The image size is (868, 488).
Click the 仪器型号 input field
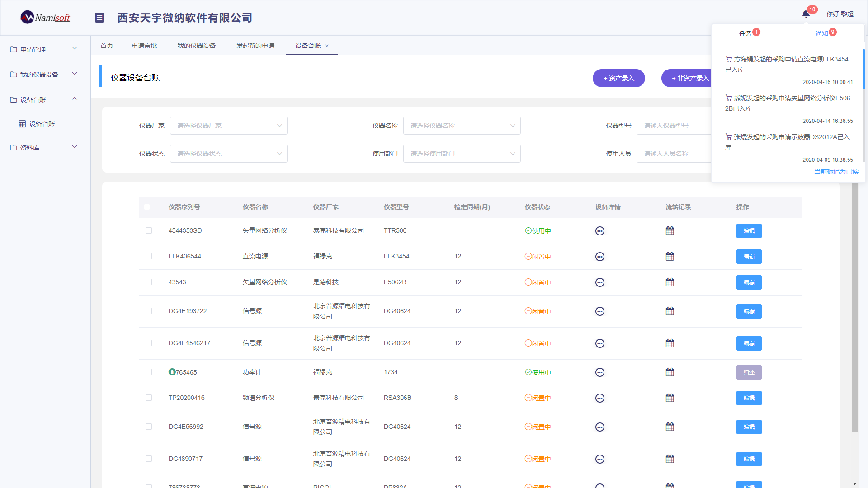674,126
